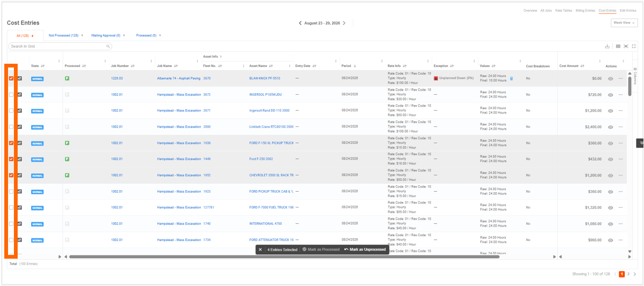Viewport: 644px width, 286px height.
Task: Click the export download icon above the grid
Action: (608, 47)
